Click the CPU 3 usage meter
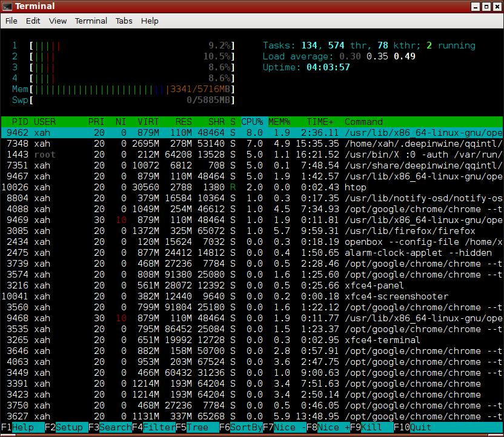The width and height of the screenshot is (504, 437). (124, 67)
